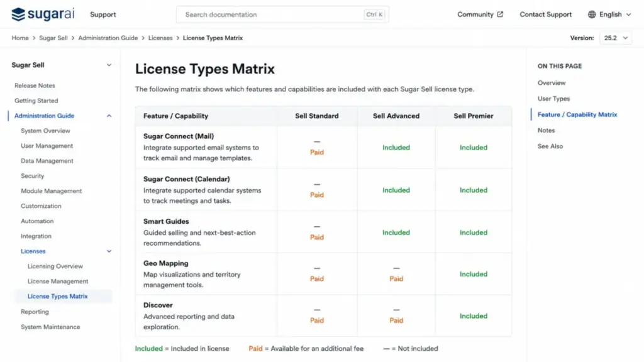Click Geo Mapping feature name
Screen dimensions: 644x362
[x=165, y=263]
